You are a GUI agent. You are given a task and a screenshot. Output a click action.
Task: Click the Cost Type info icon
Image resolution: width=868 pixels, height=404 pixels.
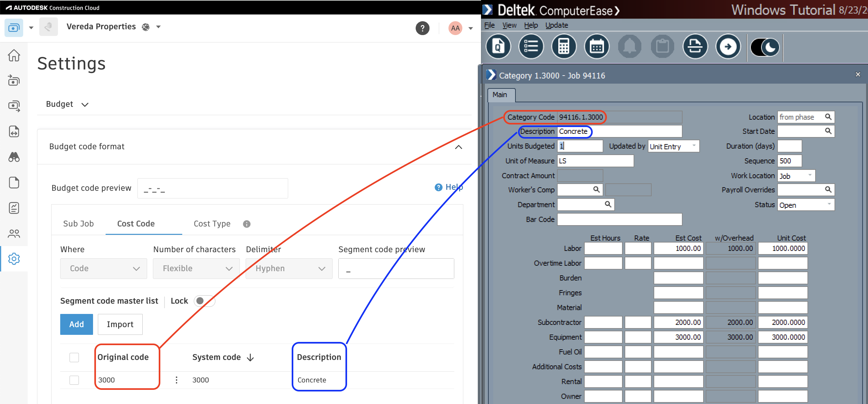click(247, 224)
